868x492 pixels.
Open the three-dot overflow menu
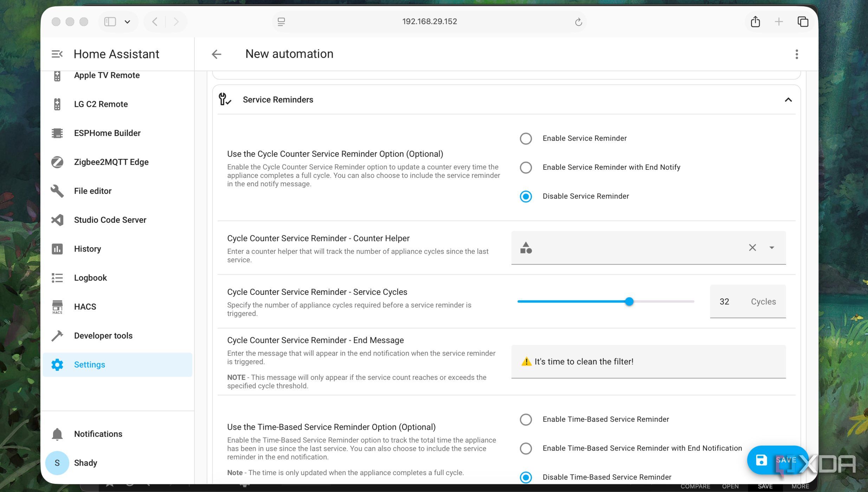pyautogui.click(x=797, y=54)
